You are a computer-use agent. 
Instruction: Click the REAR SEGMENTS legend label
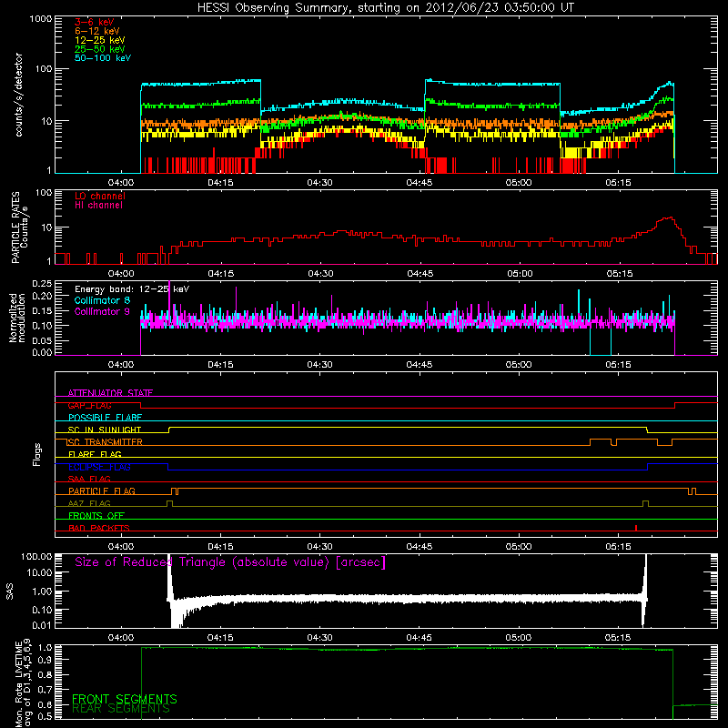click(x=121, y=709)
